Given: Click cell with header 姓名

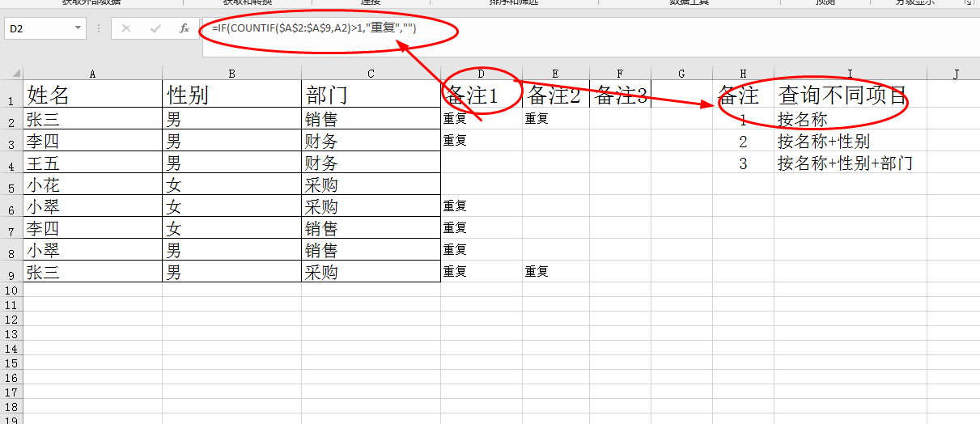Looking at the screenshot, I should 92,94.
